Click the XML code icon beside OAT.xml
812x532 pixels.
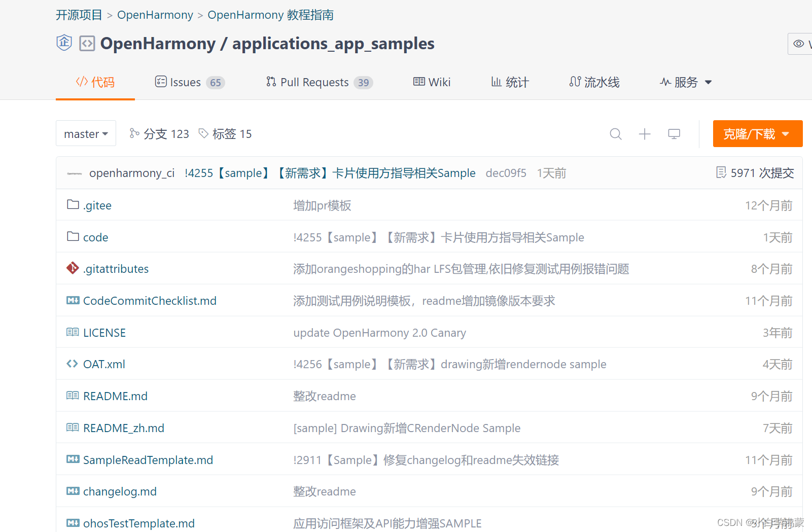73,364
